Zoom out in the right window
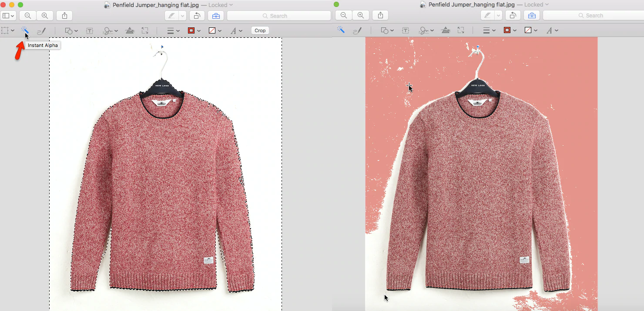The height and width of the screenshot is (311, 644). point(344,15)
